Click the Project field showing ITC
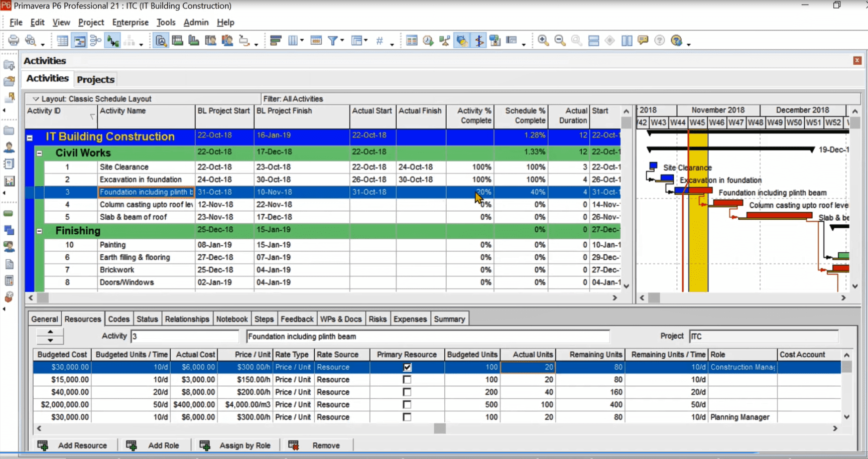This screenshot has width=868, height=459. 764,336
